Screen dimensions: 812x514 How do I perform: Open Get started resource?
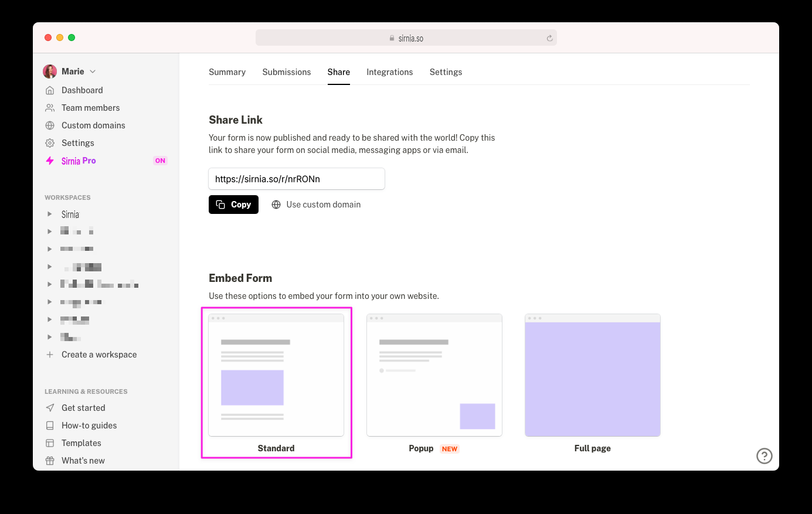(83, 408)
